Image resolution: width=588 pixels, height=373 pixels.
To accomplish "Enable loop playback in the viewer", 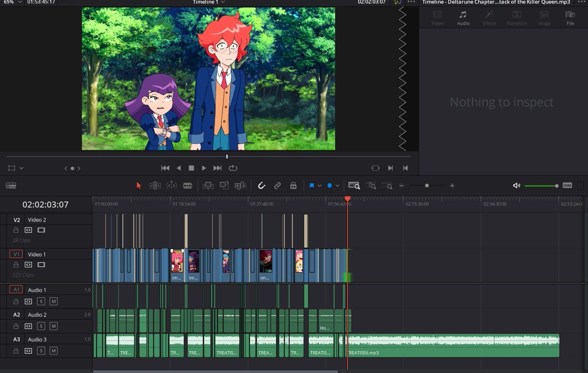I will pos(233,168).
